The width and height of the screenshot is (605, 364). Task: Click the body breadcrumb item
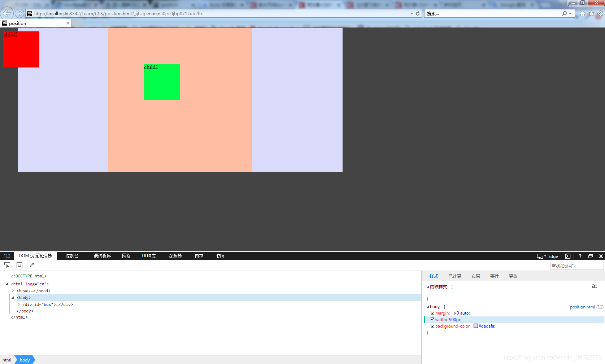[25, 360]
